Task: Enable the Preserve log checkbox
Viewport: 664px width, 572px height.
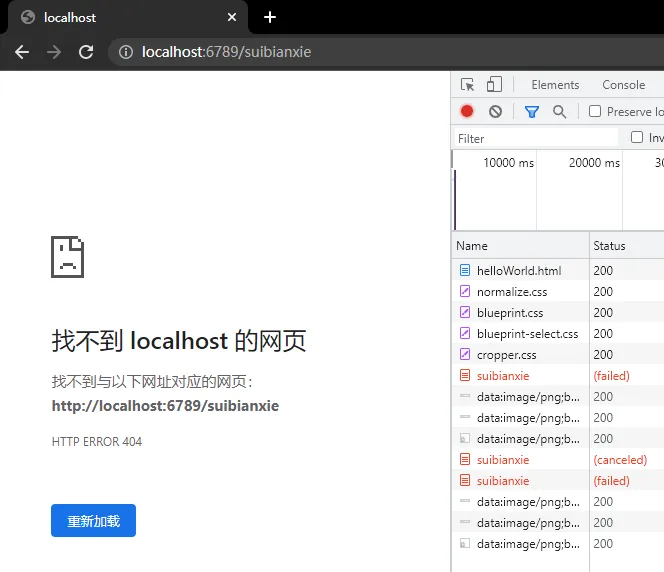Action: coord(595,112)
